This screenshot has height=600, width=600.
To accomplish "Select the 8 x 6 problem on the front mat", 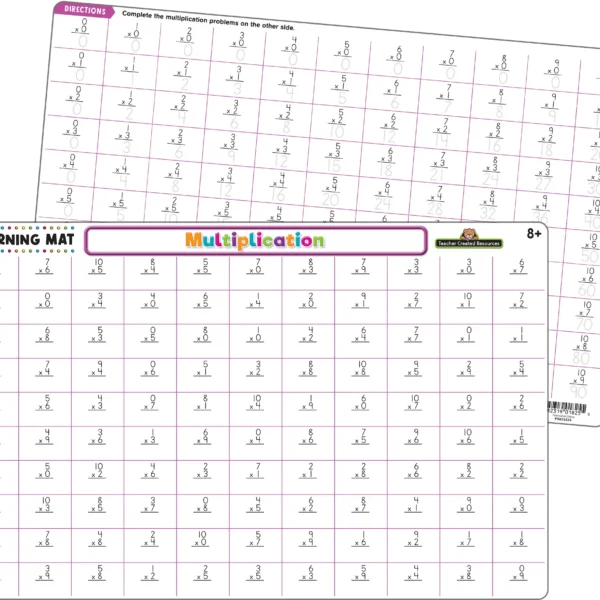I will click(308, 437).
